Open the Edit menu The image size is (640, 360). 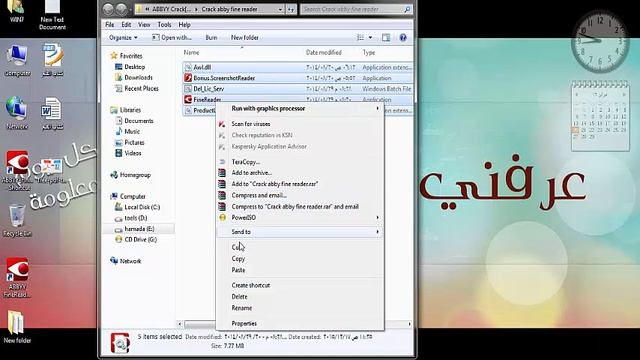pos(126,24)
